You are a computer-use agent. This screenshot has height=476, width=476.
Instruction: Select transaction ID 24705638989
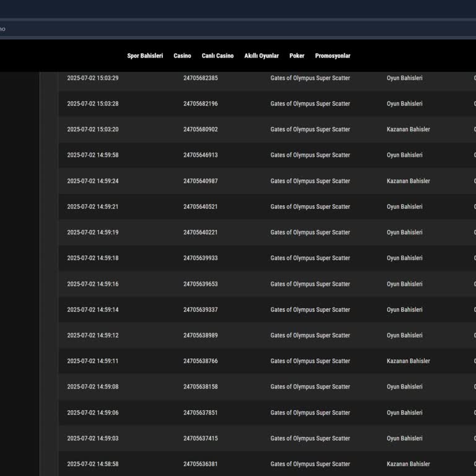[200, 335]
